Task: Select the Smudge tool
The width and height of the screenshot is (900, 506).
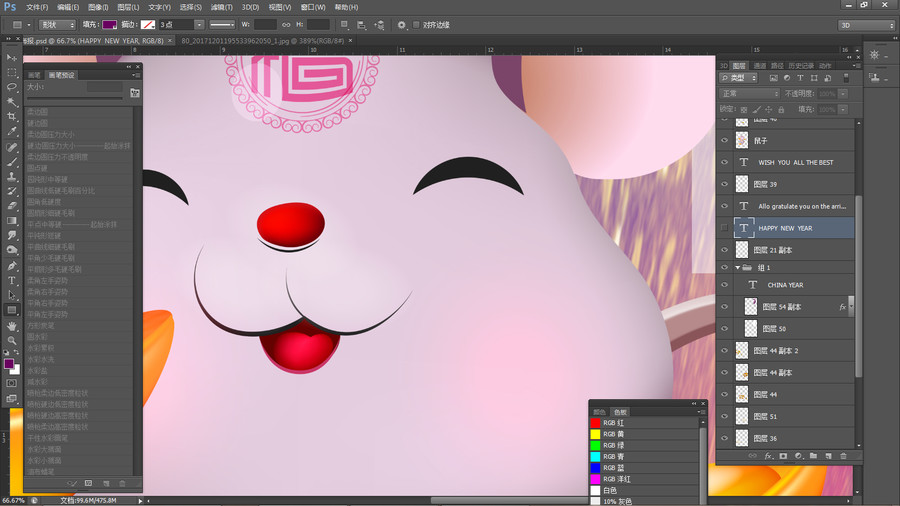Action: [11, 236]
